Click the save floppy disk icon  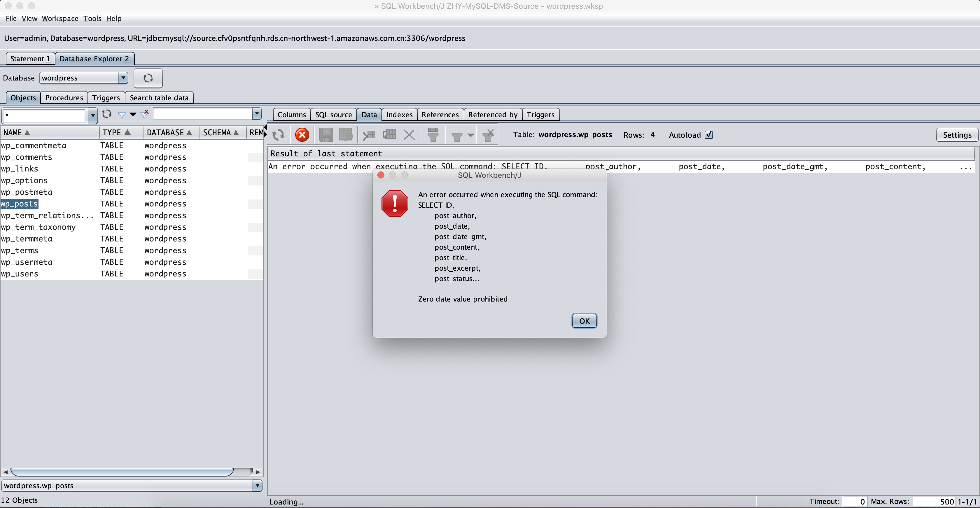326,135
